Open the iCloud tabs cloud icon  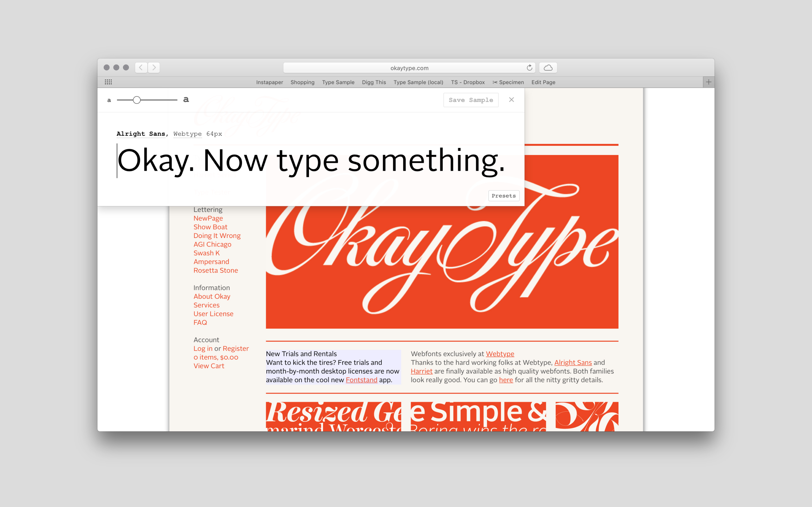pos(548,68)
